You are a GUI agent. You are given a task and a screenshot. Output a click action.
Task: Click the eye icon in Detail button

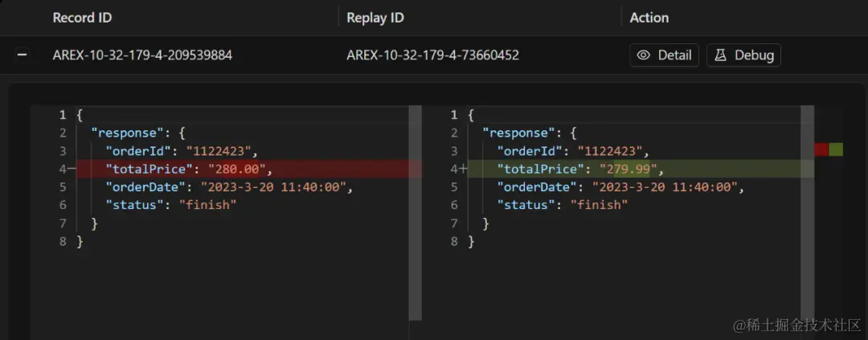click(643, 55)
